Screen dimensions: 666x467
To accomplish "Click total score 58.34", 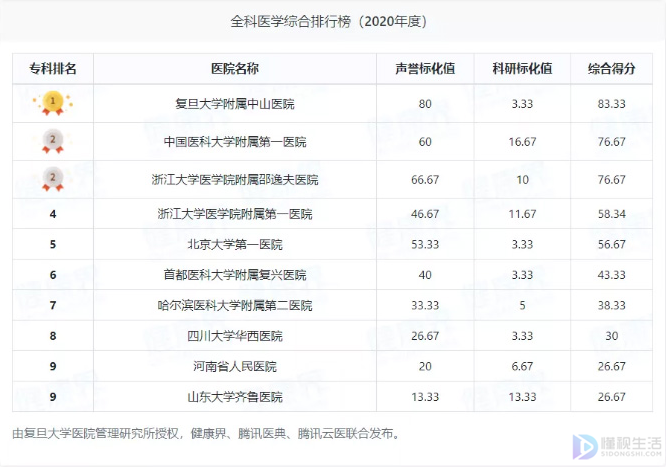I will pos(612,214).
